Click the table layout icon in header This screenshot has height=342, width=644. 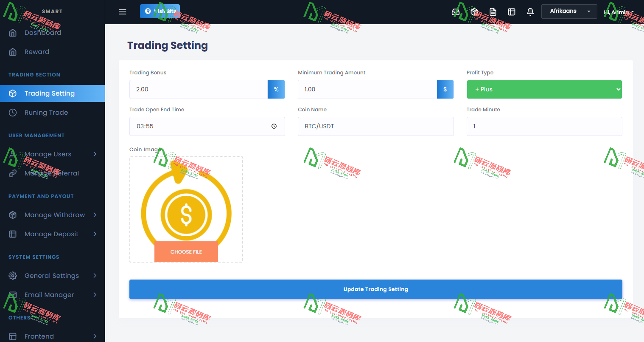click(x=511, y=12)
